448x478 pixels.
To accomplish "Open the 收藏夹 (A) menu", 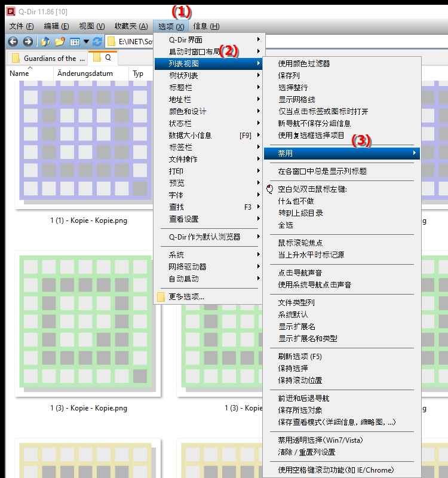I will [131, 26].
